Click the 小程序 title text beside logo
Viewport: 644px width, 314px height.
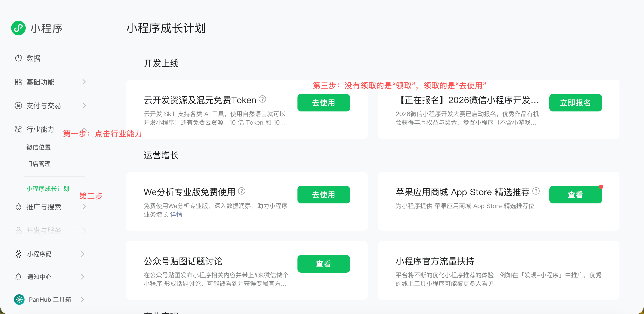click(46, 28)
